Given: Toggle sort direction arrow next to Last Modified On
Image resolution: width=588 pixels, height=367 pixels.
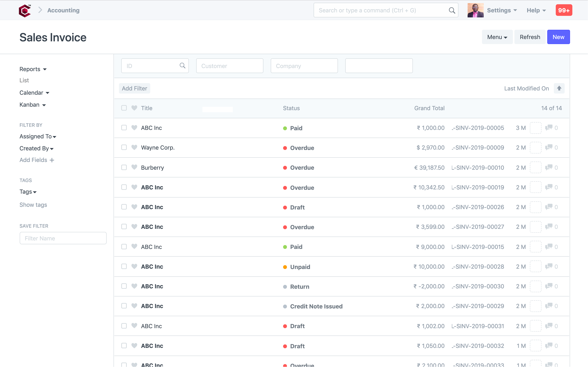Looking at the screenshot, I should point(559,88).
